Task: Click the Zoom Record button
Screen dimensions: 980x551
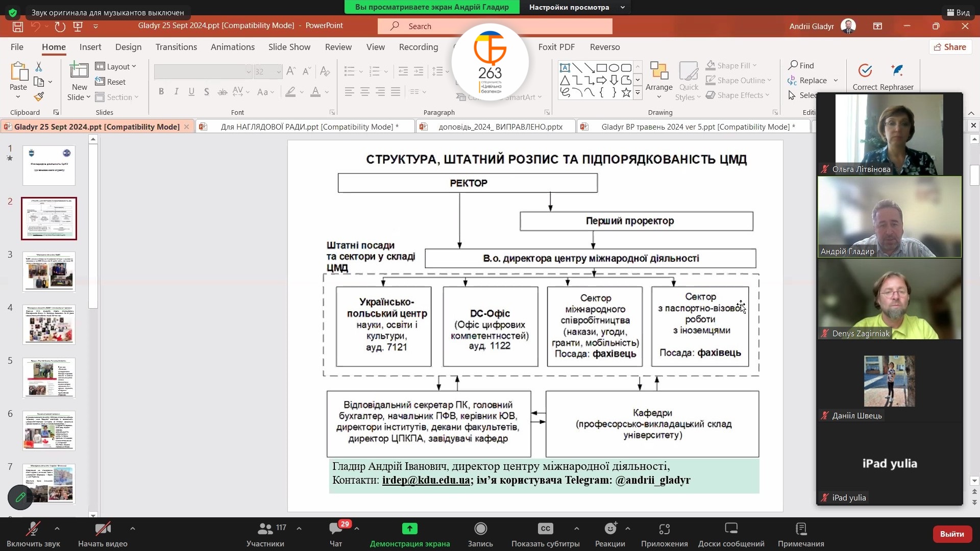Action: point(480,535)
